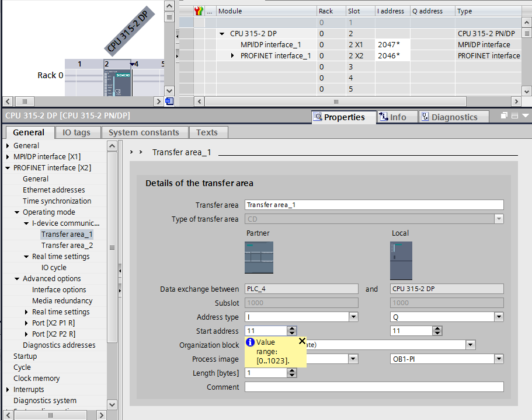Click the properties tree's scroll-up arrow

click(112, 146)
